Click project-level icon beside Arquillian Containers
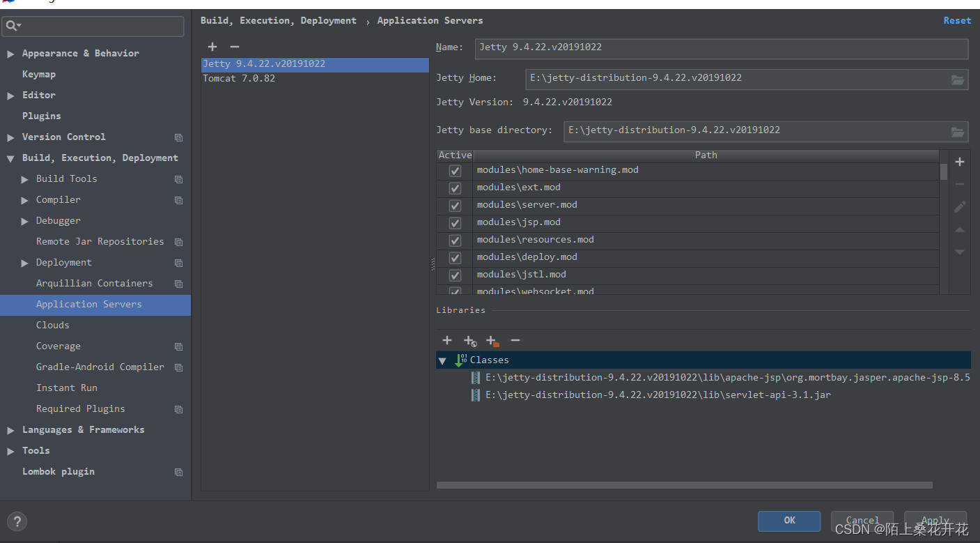980x543 pixels. point(178,284)
